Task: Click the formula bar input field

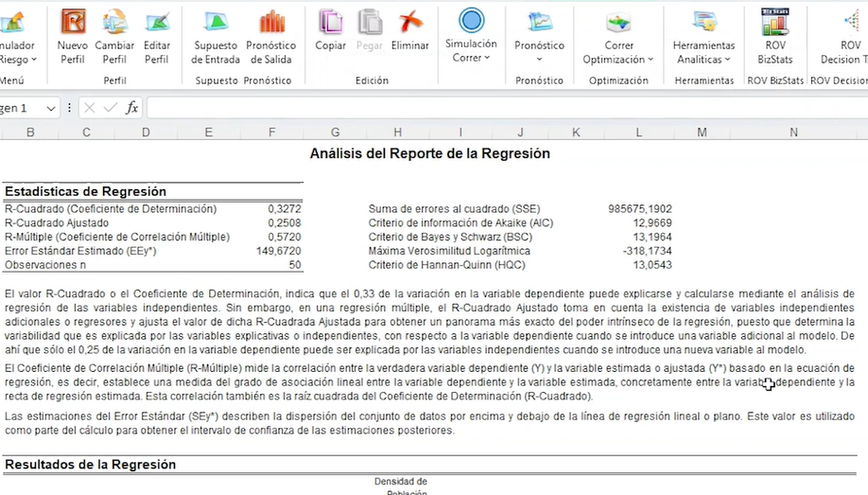Action: (507, 108)
